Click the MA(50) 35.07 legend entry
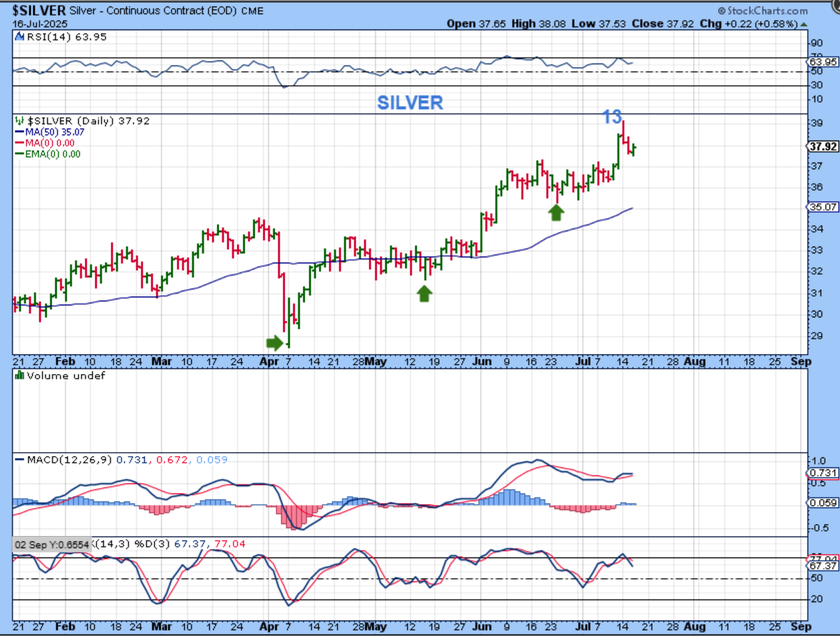 tap(55, 132)
